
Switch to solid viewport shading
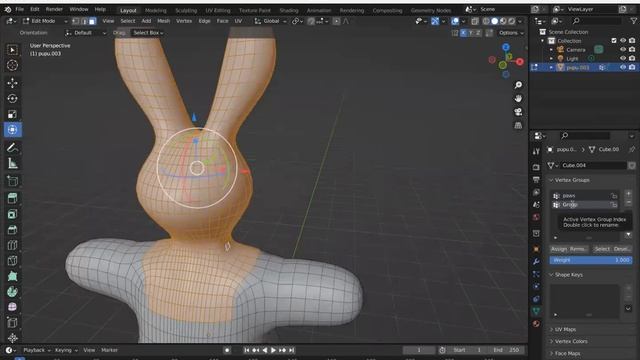494,21
